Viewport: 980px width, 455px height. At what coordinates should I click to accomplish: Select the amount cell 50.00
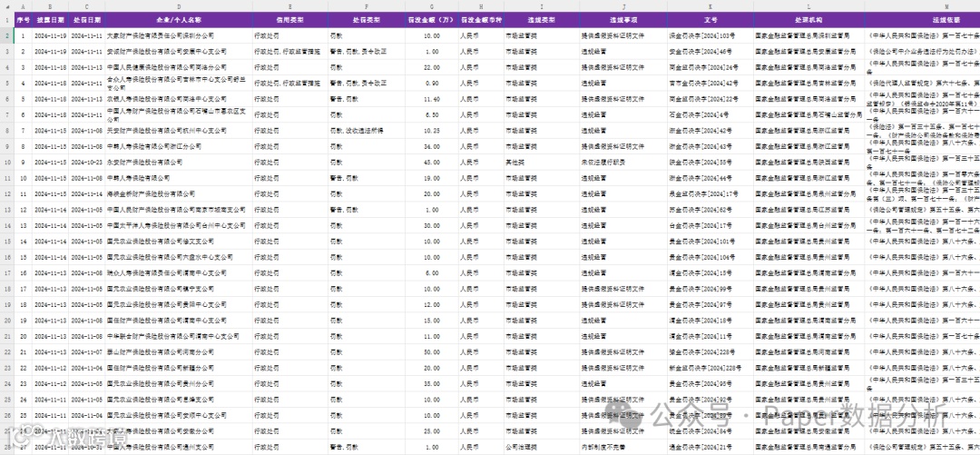pos(432,351)
